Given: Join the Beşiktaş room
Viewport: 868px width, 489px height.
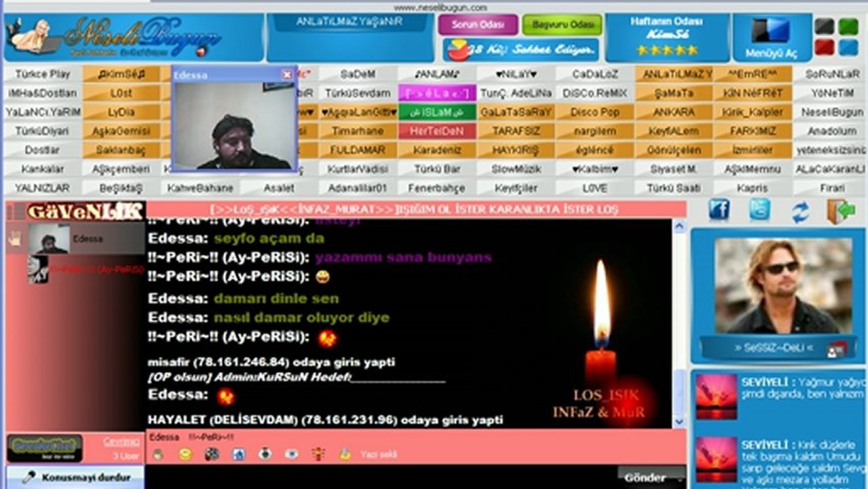Looking at the screenshot, I should tap(121, 188).
